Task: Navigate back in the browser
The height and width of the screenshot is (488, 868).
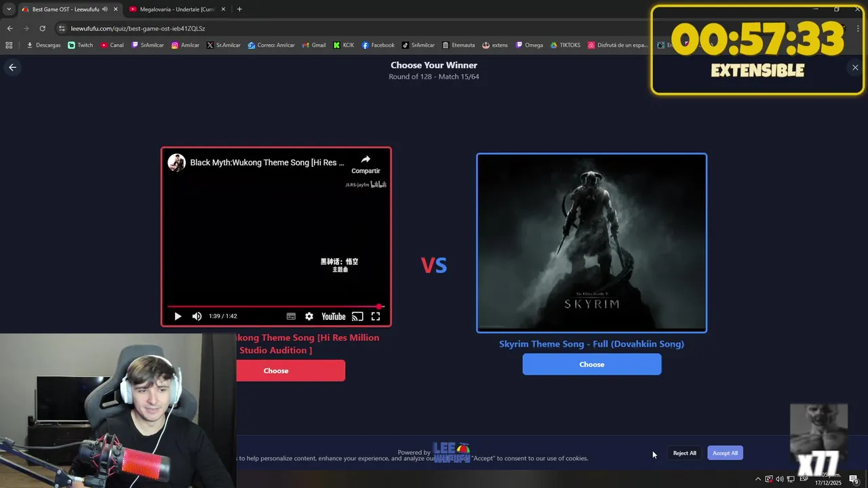Action: point(9,28)
